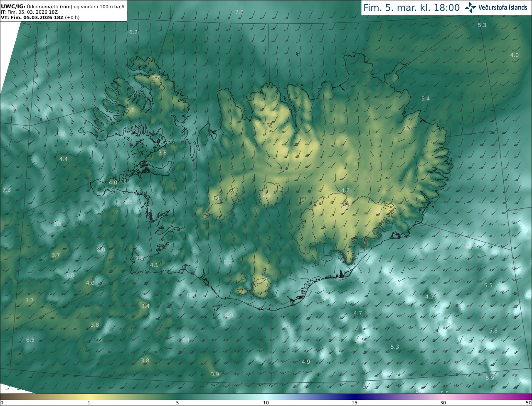Click the map value 5.4
Screen dimensions: 532x406
426,98
